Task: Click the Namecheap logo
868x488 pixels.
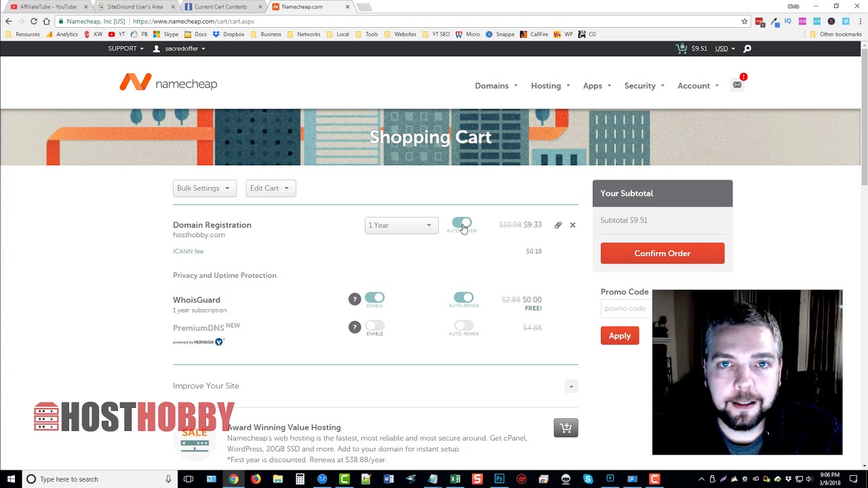Action: pyautogui.click(x=168, y=83)
